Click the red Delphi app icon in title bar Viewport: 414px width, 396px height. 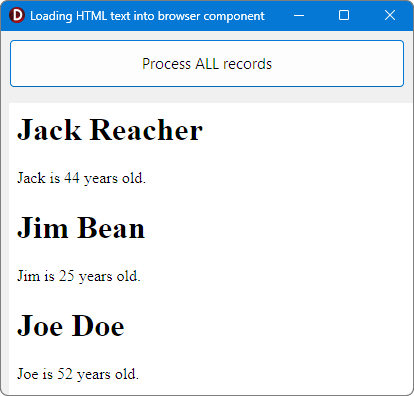(x=17, y=15)
